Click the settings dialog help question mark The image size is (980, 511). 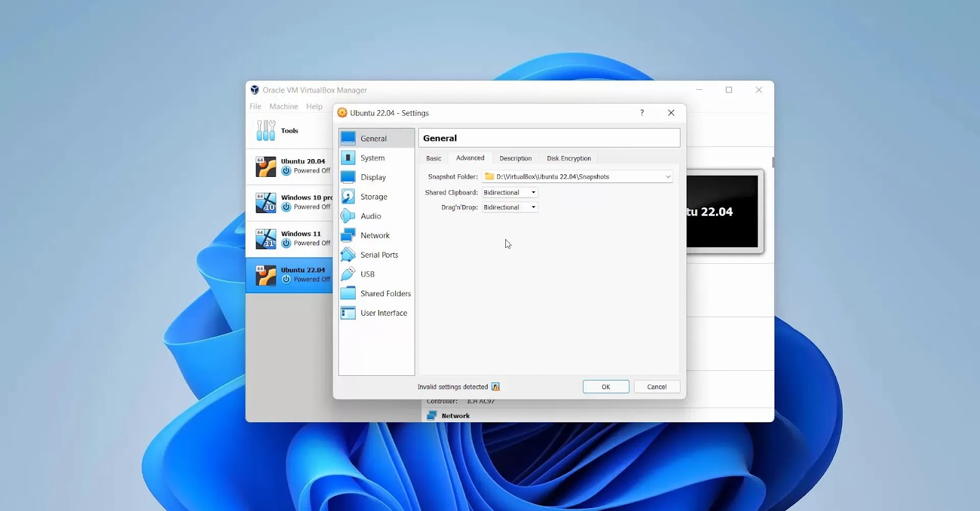642,113
